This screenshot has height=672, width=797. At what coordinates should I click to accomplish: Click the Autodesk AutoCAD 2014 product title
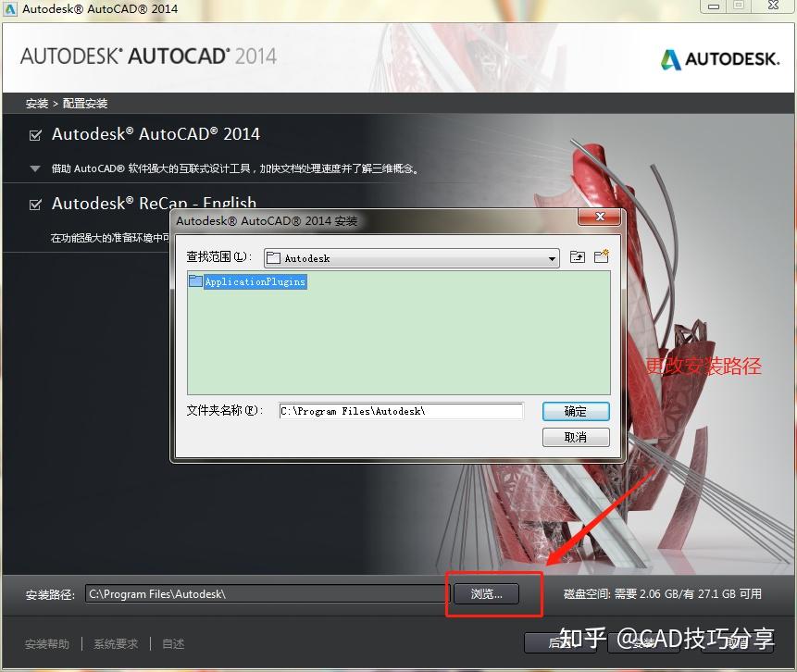pos(156,134)
